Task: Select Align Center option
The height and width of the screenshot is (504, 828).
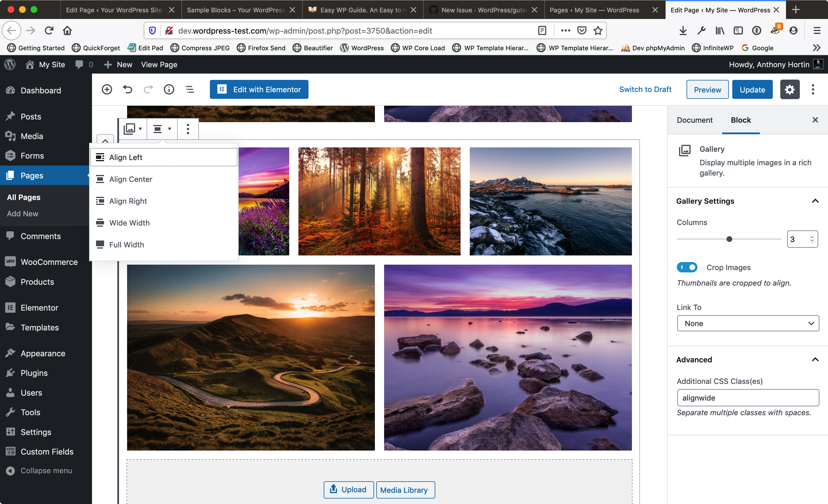Action: pos(164,179)
